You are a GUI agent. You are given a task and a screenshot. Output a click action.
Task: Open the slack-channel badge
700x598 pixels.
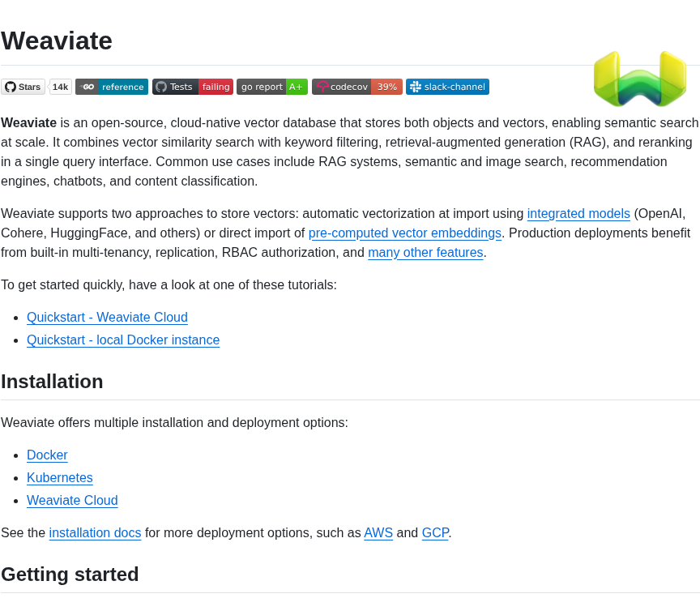tap(447, 87)
